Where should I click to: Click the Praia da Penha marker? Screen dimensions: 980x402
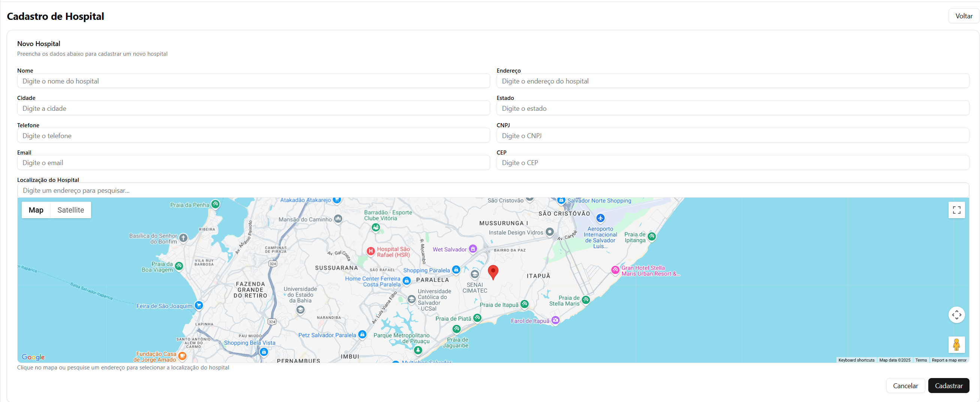215,204
